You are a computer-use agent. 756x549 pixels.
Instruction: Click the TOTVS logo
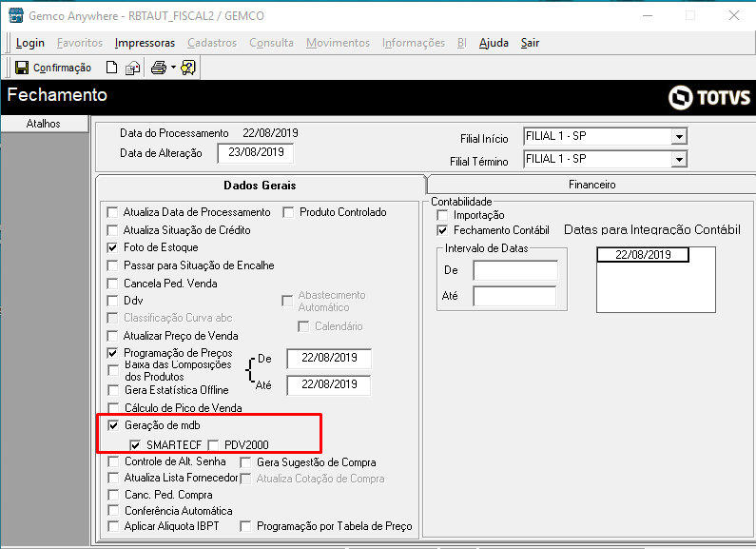tap(709, 97)
